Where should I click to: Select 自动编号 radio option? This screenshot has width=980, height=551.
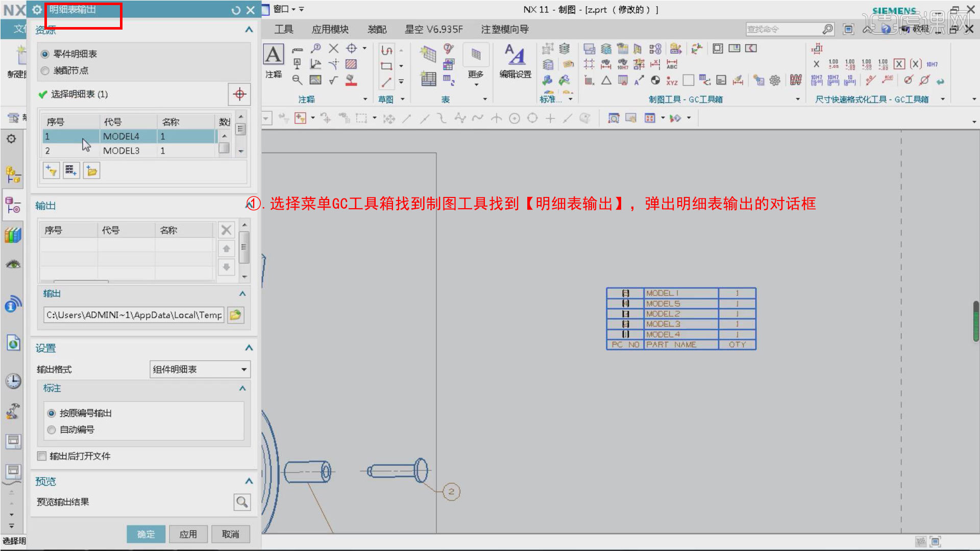tap(51, 430)
